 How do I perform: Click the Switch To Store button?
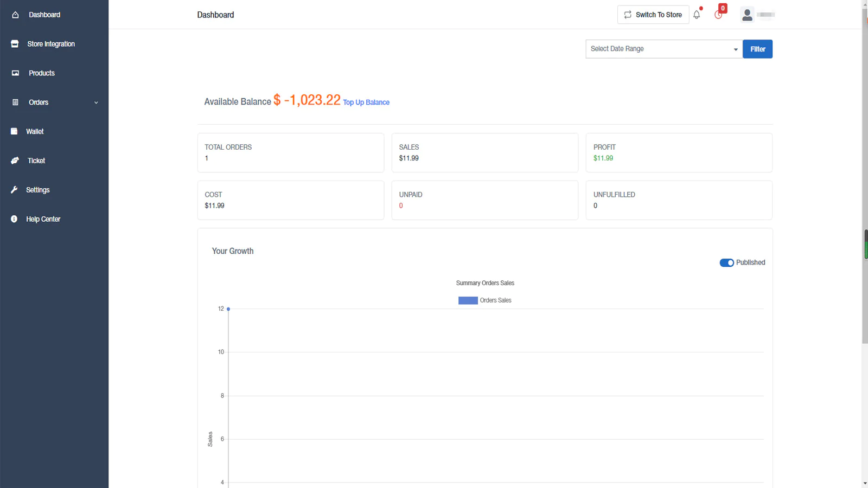[653, 15]
